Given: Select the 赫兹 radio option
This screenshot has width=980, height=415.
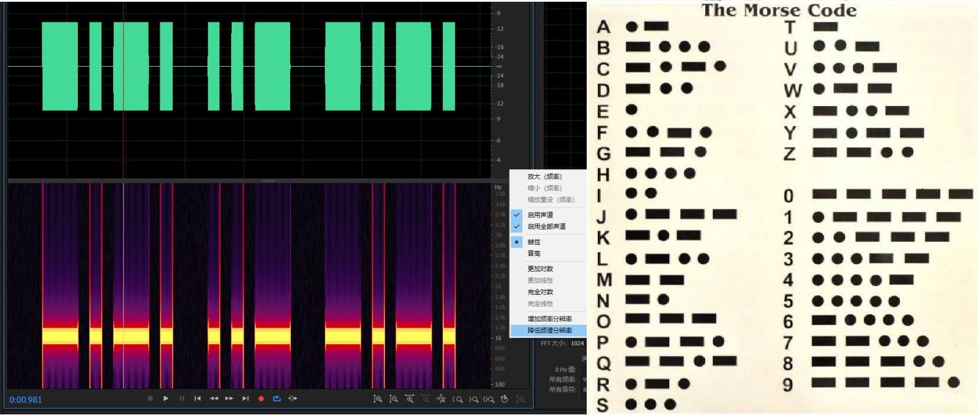Looking at the screenshot, I should [x=534, y=242].
